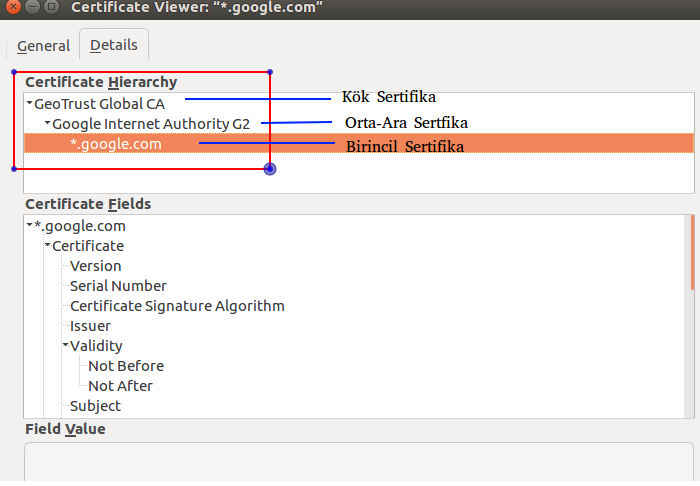The image size is (700, 486).
Task: Select the highlighted *.google.com hierarchy entry
Action: (x=359, y=144)
